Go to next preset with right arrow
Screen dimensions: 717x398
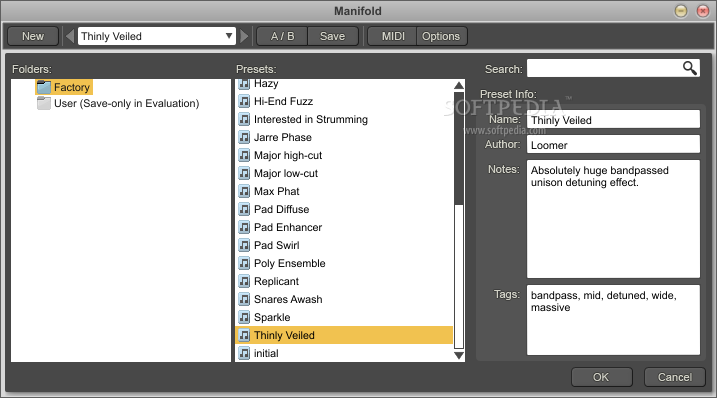point(244,36)
